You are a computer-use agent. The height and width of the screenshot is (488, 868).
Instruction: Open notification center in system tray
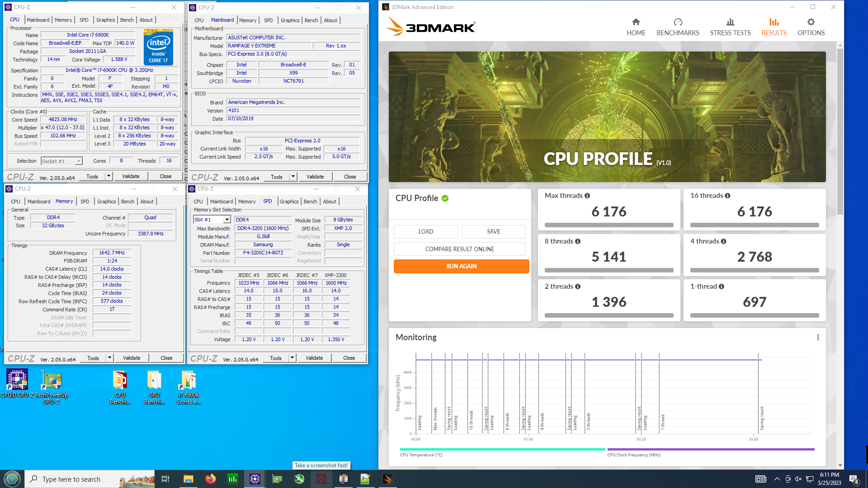[x=854, y=479]
